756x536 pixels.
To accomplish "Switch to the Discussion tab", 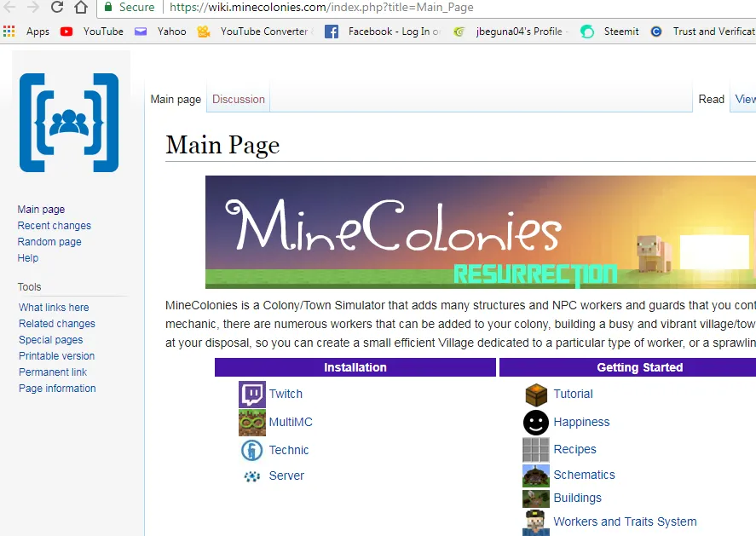I will click(239, 100).
